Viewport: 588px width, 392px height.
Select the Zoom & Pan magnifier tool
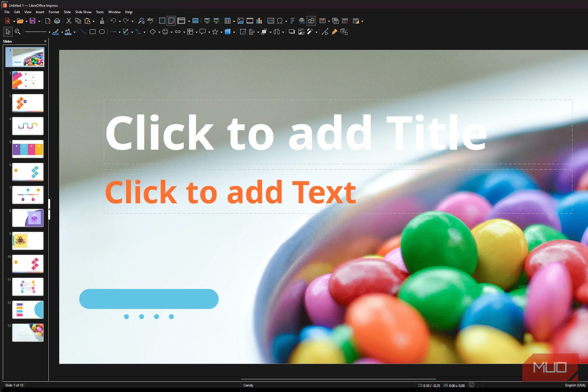(18, 32)
